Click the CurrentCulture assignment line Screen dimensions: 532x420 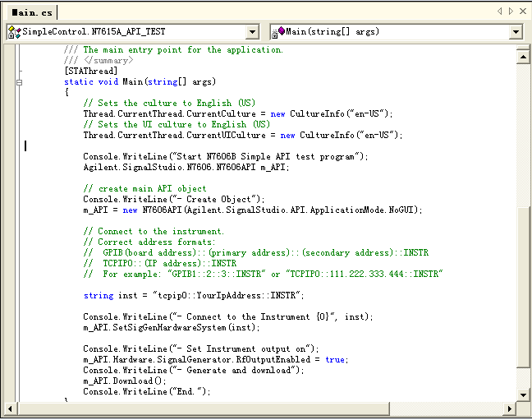click(x=238, y=113)
